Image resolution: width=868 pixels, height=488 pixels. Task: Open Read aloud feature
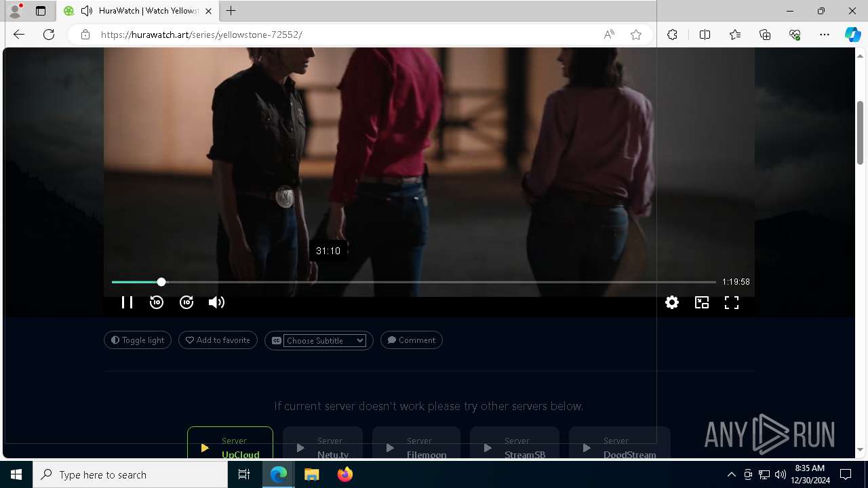coord(609,35)
